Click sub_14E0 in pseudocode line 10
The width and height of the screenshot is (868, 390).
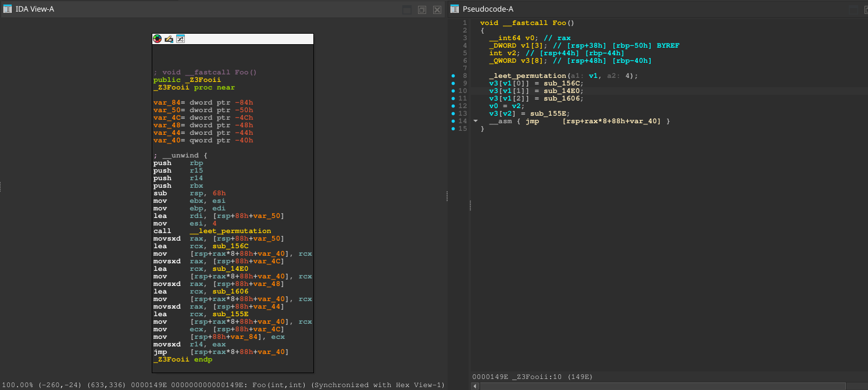pos(563,91)
